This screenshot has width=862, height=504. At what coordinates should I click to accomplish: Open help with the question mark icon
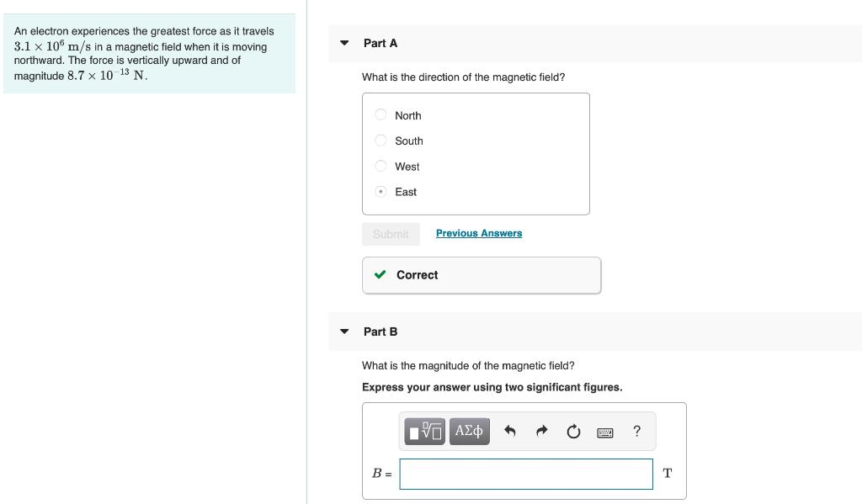pos(636,432)
